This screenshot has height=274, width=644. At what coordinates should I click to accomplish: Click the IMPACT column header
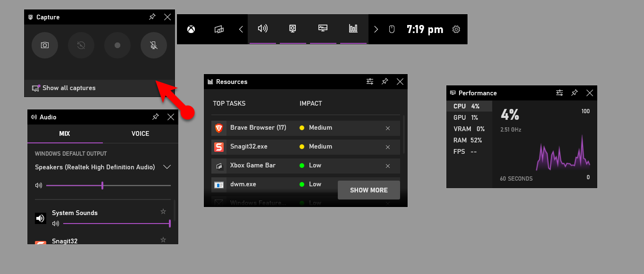tap(311, 104)
